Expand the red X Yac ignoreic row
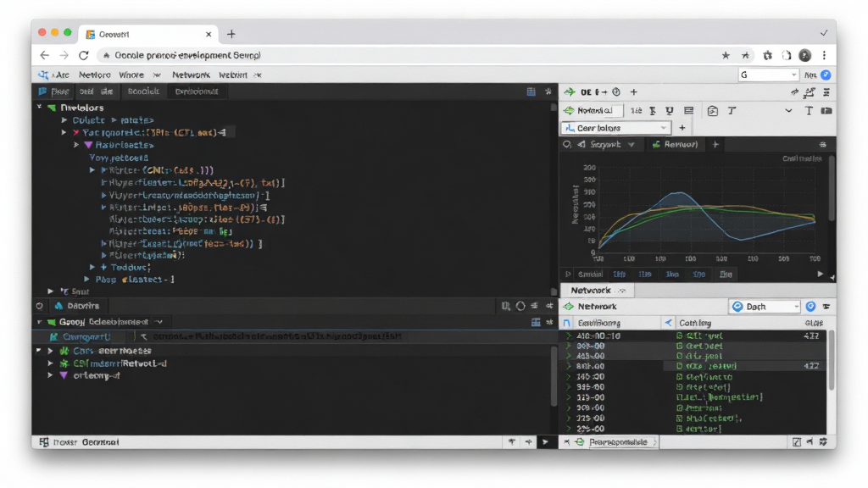This screenshot has height=488, width=868. 64,133
